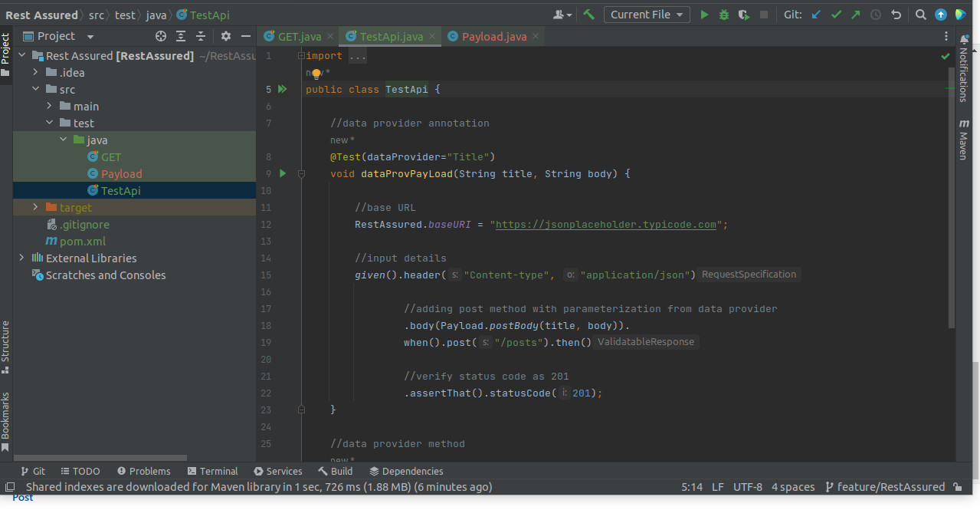Collapse the java folder
The image size is (980, 510).
[63, 140]
